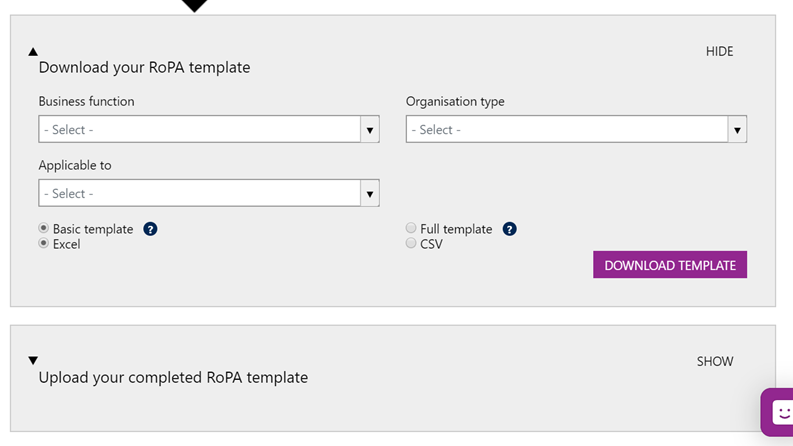Open the Organisation type dropdown
This screenshot has height=446, width=793.
point(576,129)
